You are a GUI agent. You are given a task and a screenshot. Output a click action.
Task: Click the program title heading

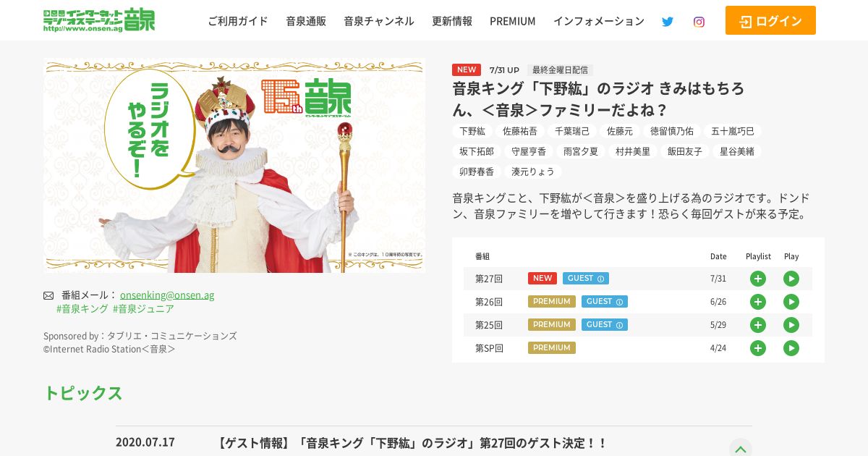coord(598,99)
